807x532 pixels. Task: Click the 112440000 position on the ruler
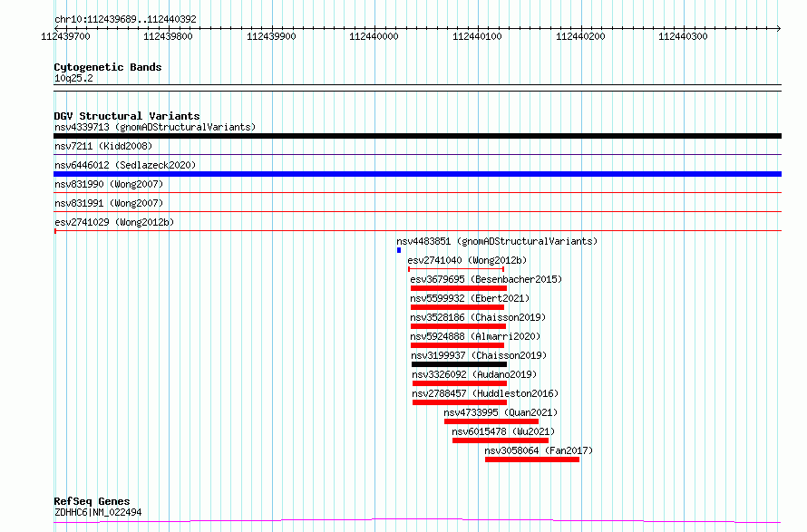tap(374, 36)
